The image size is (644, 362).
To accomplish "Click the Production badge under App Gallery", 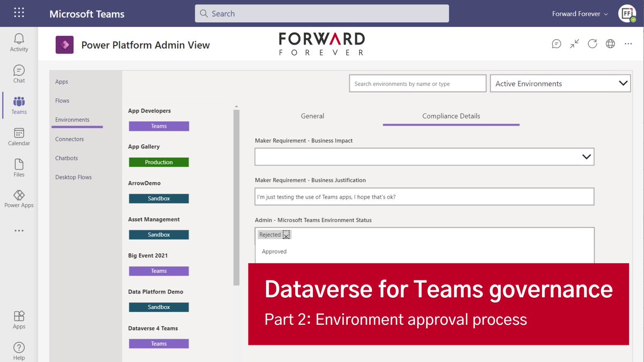I will coord(159,162).
